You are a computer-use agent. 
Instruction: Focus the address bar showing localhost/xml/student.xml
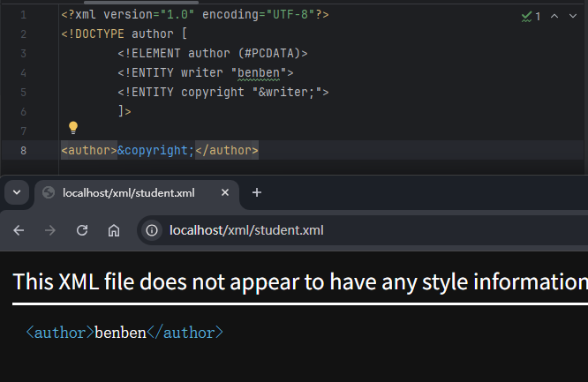pos(353,230)
